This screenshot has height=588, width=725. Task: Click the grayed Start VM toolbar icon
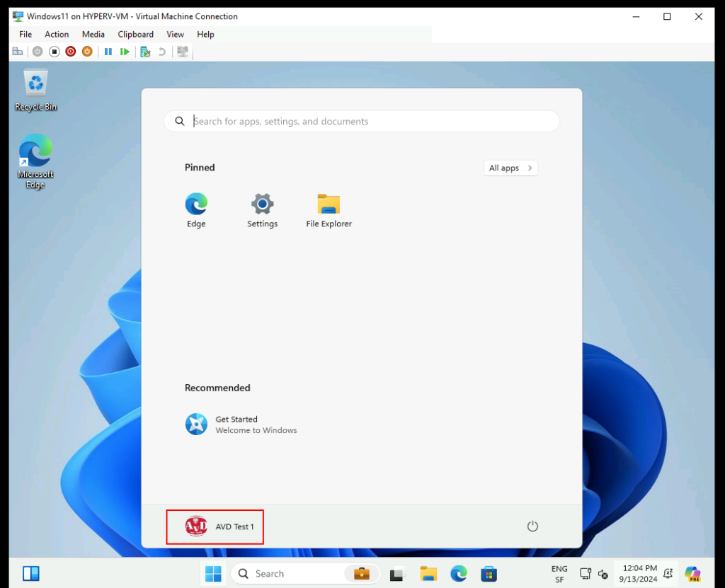[38, 52]
